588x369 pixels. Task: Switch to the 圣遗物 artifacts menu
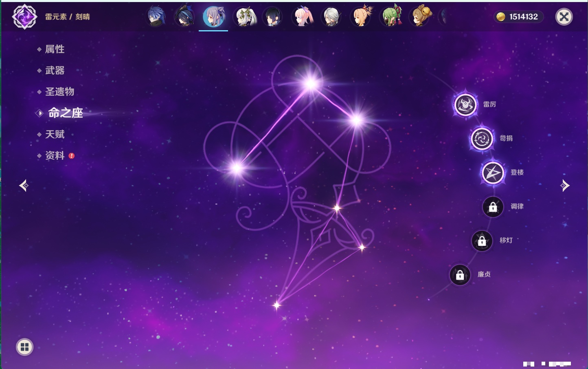click(59, 92)
